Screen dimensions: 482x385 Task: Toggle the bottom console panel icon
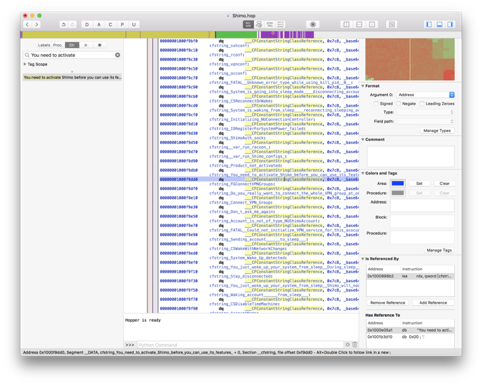440,24
